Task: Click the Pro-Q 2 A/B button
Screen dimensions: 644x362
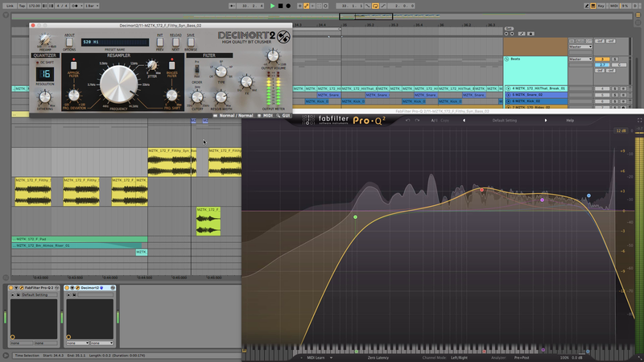Action: point(434,120)
